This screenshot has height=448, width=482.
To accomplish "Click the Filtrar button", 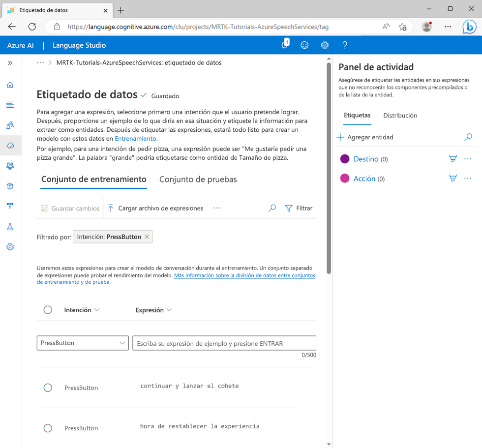I will point(299,209).
